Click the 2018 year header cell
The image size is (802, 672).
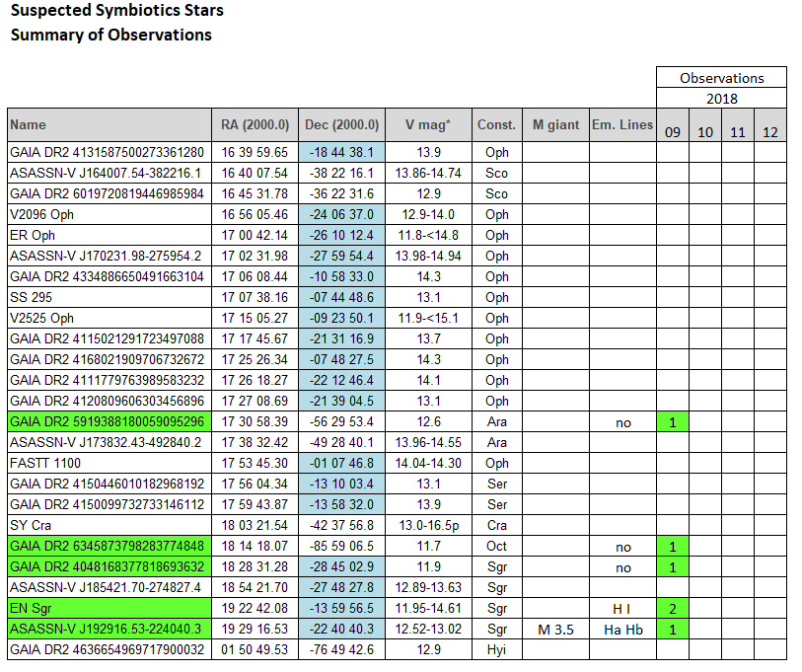pos(722,99)
